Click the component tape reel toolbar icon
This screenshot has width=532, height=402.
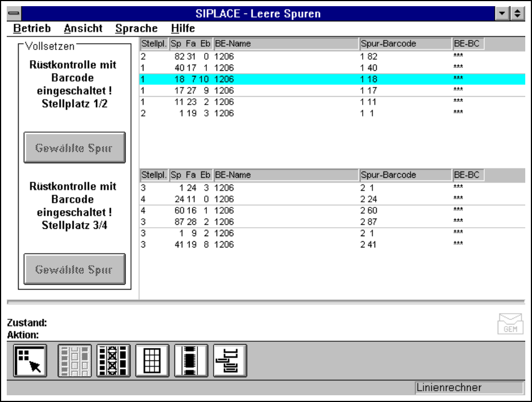(191, 360)
